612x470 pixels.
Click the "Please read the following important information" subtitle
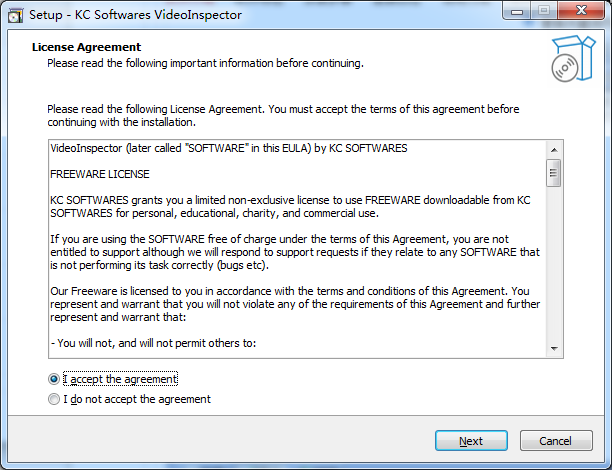click(205, 63)
